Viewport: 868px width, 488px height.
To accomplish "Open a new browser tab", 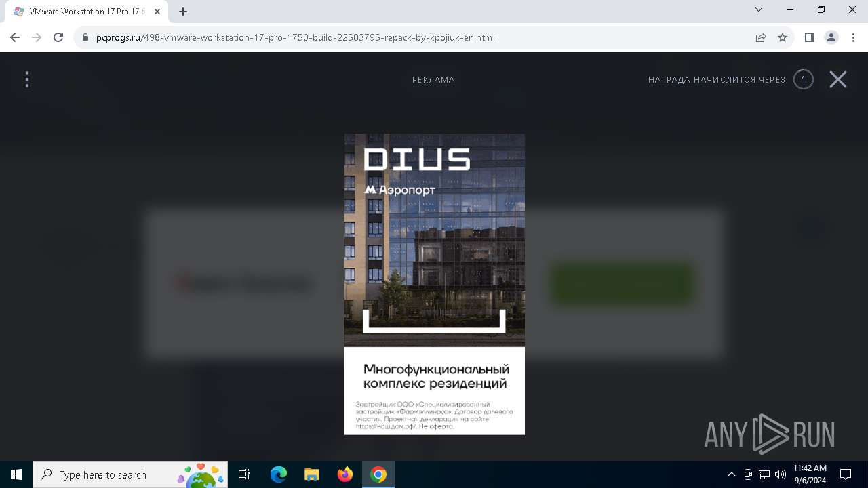I will [x=183, y=12].
